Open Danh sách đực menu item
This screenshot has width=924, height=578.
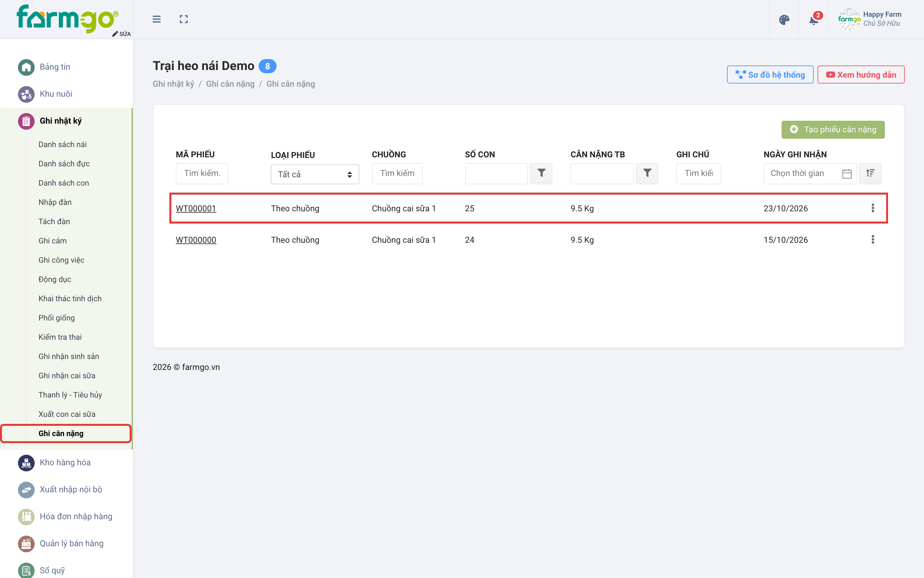[64, 164]
